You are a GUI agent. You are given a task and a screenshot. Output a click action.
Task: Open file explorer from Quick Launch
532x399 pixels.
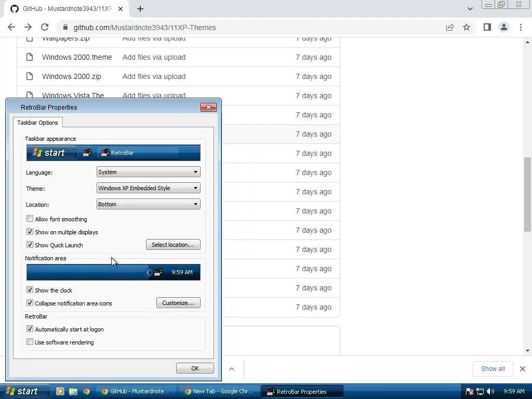tap(73, 392)
